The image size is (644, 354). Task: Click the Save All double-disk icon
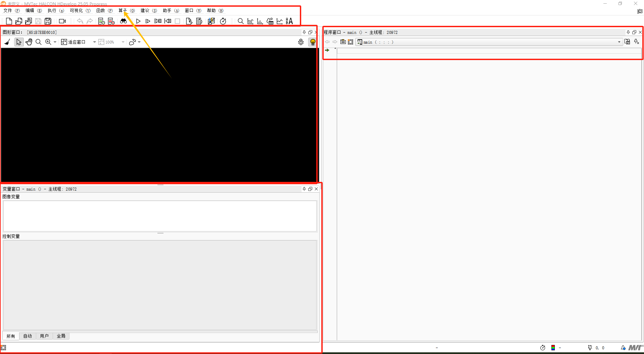[x=48, y=21]
